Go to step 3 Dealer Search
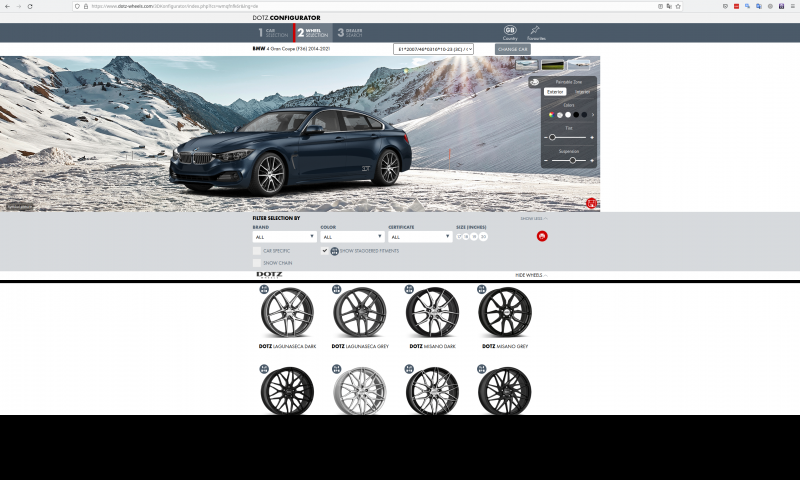This screenshot has width=800, height=480. [x=350, y=33]
